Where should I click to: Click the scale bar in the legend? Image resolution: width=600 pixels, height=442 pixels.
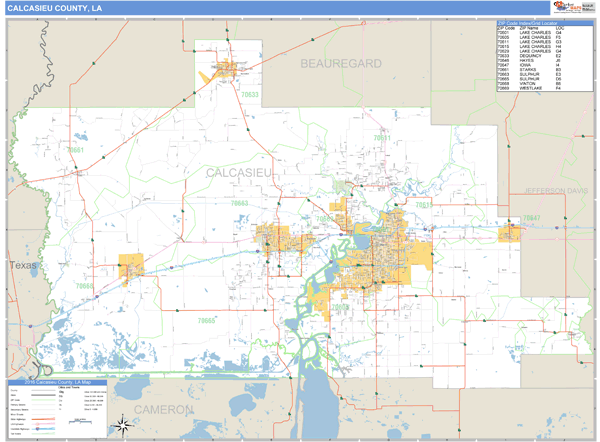80,422
